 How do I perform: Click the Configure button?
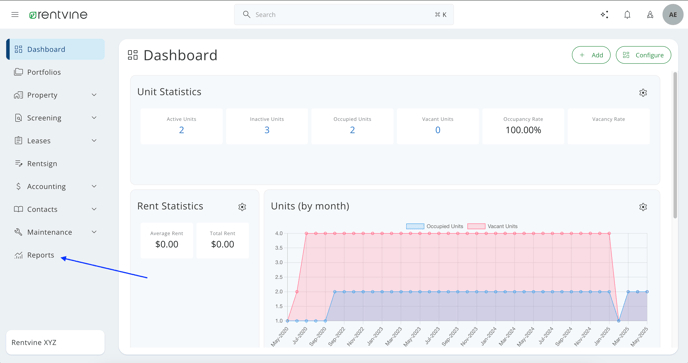pyautogui.click(x=643, y=55)
